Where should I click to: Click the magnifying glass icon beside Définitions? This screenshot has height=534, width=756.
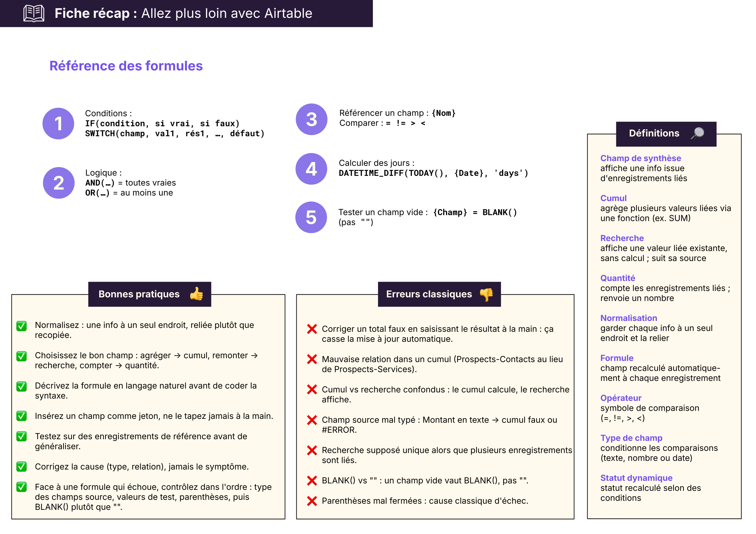point(697,134)
